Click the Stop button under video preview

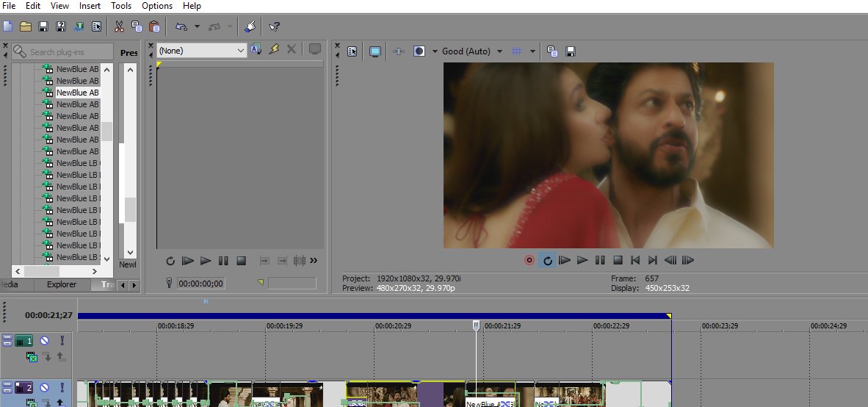tap(618, 260)
